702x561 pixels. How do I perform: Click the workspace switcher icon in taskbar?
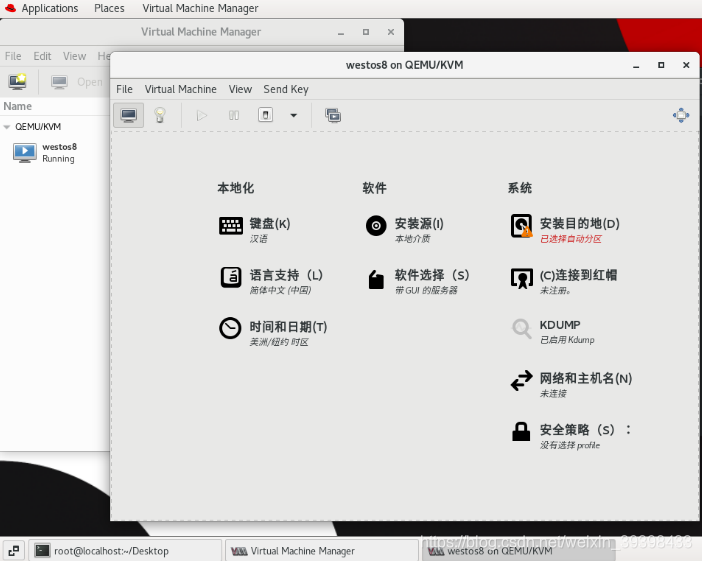click(13, 550)
